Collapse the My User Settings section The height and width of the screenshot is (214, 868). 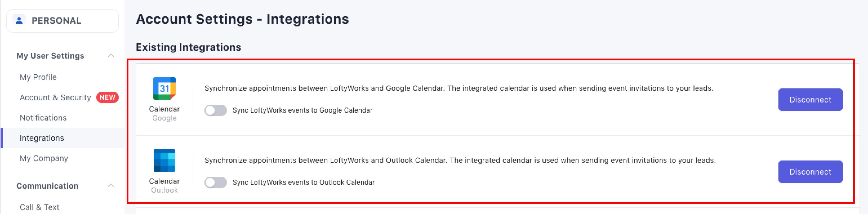(x=111, y=55)
